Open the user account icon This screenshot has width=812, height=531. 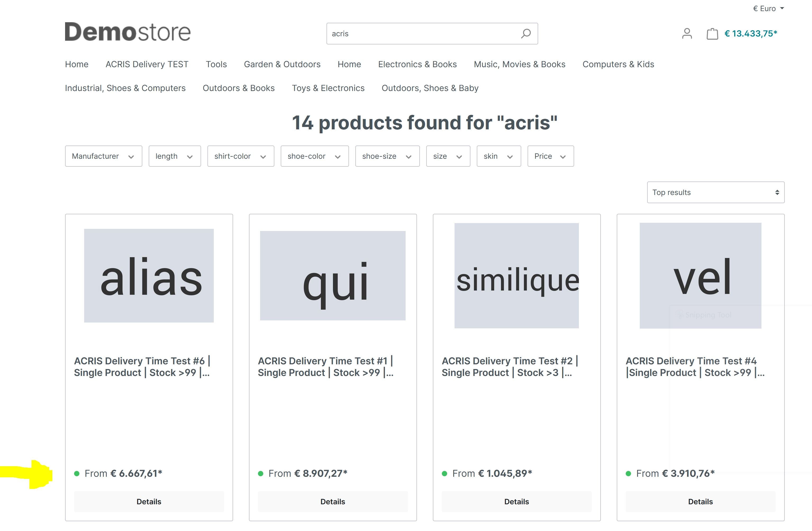click(x=687, y=33)
